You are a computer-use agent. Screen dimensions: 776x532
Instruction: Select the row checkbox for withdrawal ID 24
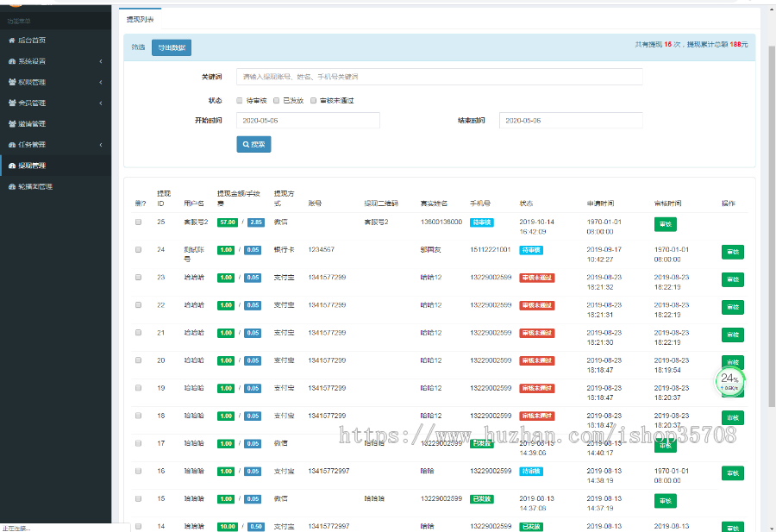click(x=138, y=250)
